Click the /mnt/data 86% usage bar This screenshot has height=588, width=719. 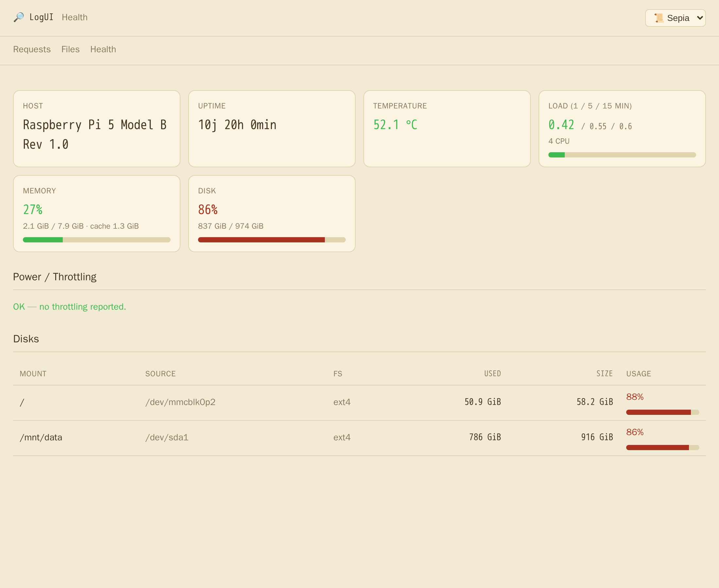pyautogui.click(x=662, y=448)
